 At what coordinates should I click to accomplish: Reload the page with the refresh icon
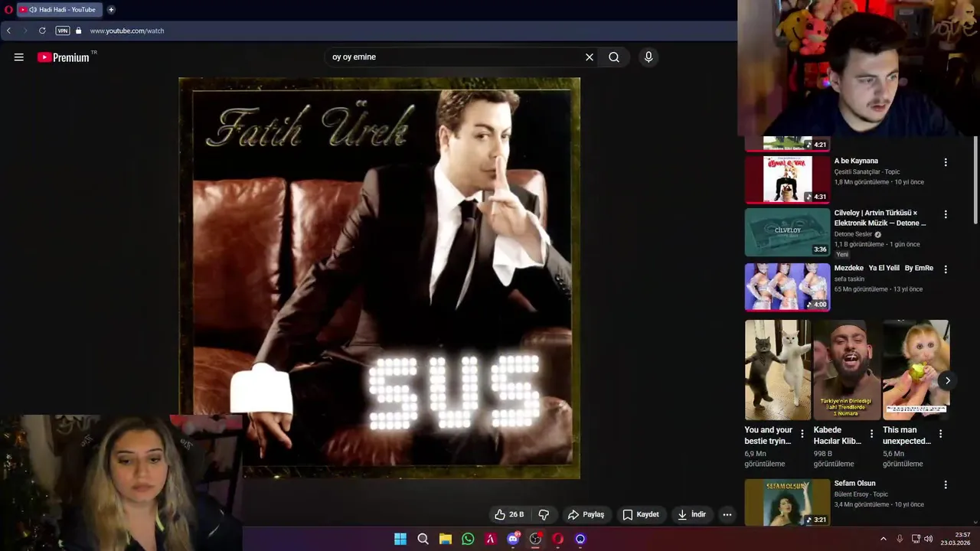tap(42, 31)
